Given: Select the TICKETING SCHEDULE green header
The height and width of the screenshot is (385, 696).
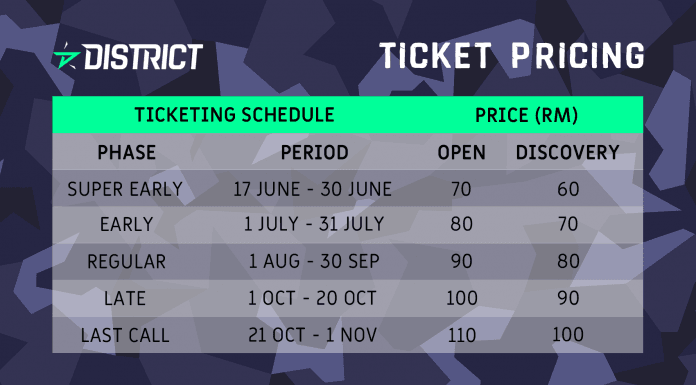Looking at the screenshot, I should tap(234, 115).
